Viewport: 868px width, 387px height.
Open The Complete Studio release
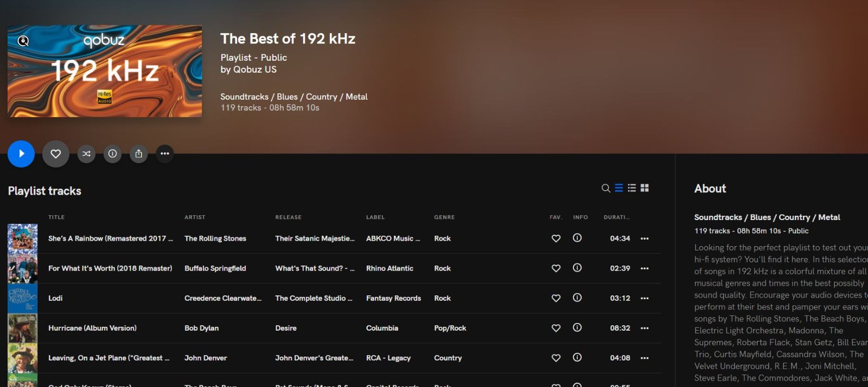pyautogui.click(x=314, y=298)
